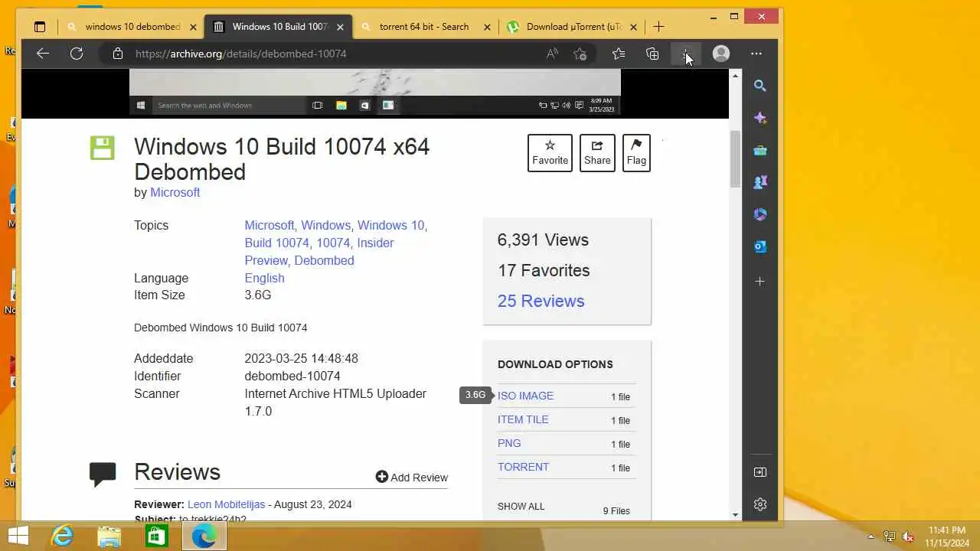View site information lock icon
The width and height of the screenshot is (980, 551).
click(117, 54)
